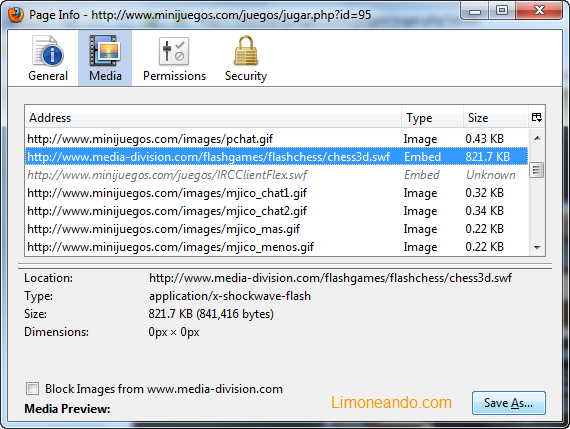Click the Save As... button
This screenshot has height=429, width=570.
click(509, 403)
